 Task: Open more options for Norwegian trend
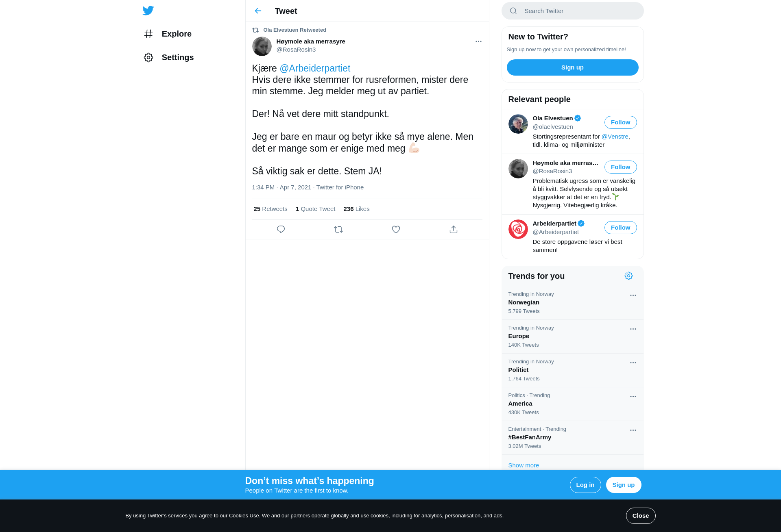tap(633, 295)
